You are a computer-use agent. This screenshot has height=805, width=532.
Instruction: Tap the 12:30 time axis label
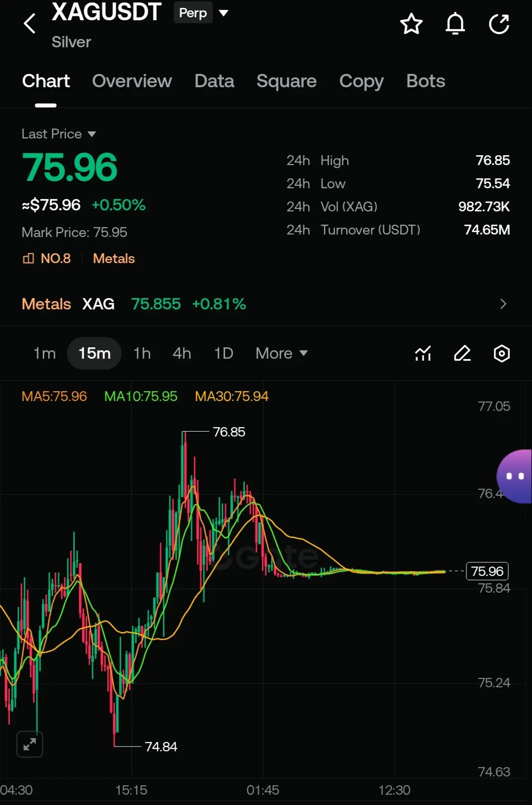pyautogui.click(x=394, y=790)
